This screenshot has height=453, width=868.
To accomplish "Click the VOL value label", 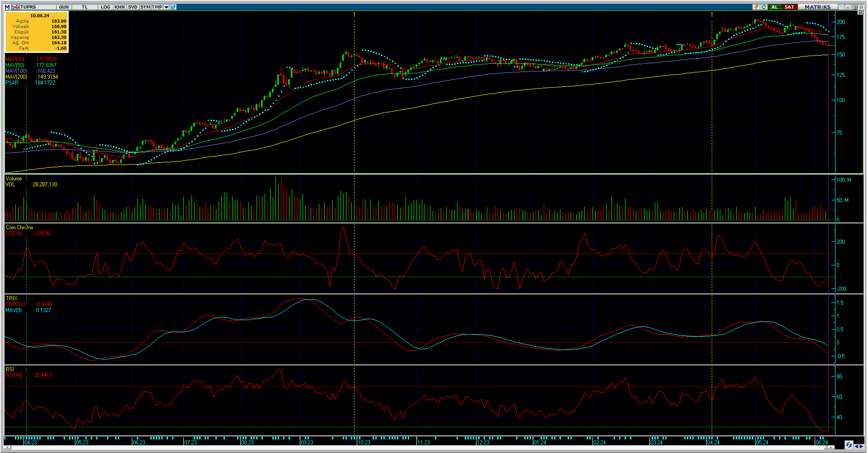I will pyautogui.click(x=10, y=184).
